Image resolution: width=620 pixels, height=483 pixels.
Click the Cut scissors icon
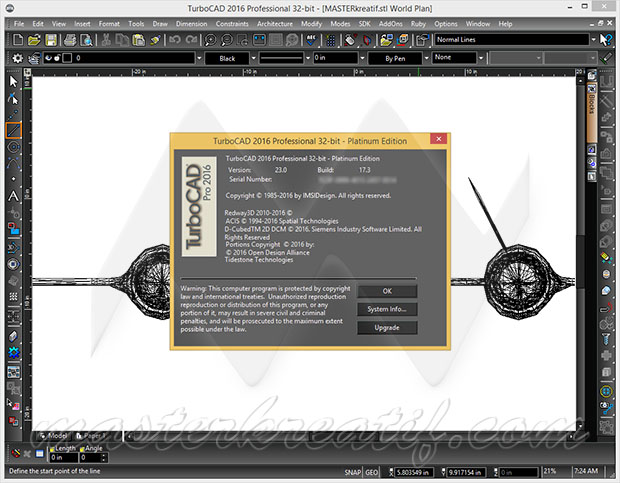[106, 40]
